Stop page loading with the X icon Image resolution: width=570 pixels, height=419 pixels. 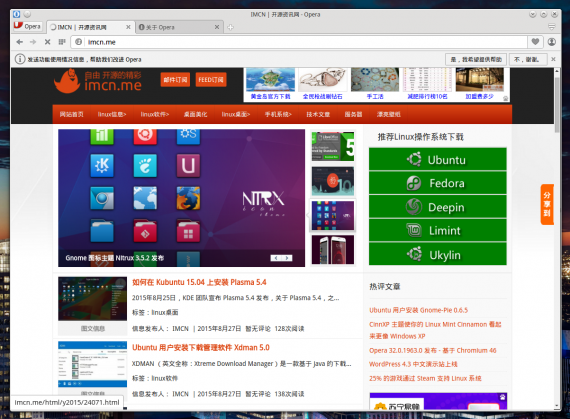(x=47, y=42)
